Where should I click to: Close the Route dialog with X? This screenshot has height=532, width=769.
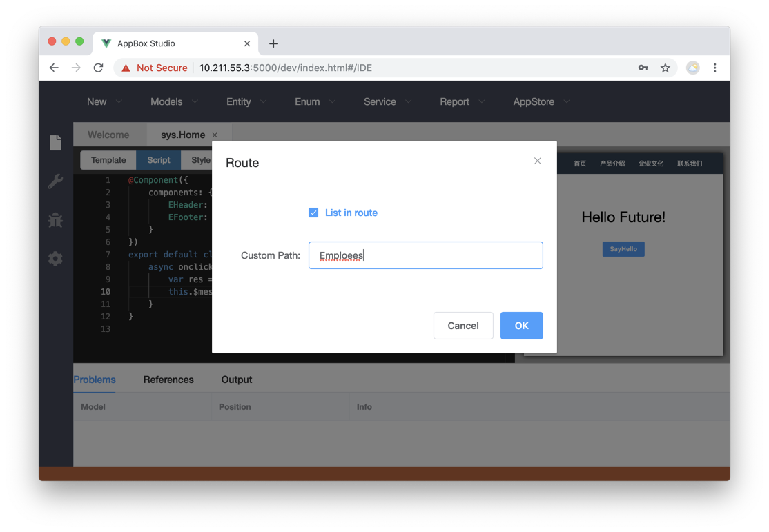click(x=538, y=161)
